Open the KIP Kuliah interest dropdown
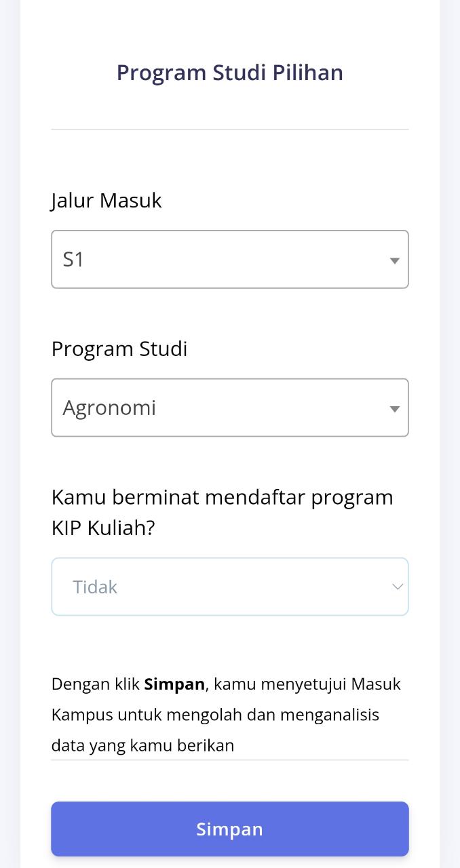 [229, 587]
